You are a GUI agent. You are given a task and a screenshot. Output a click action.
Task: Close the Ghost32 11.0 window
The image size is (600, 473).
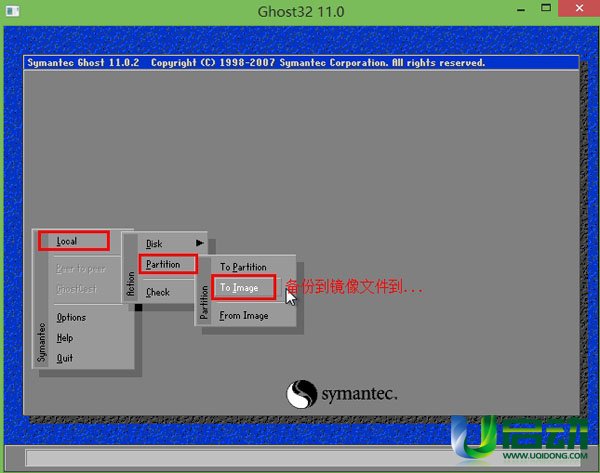click(x=579, y=8)
